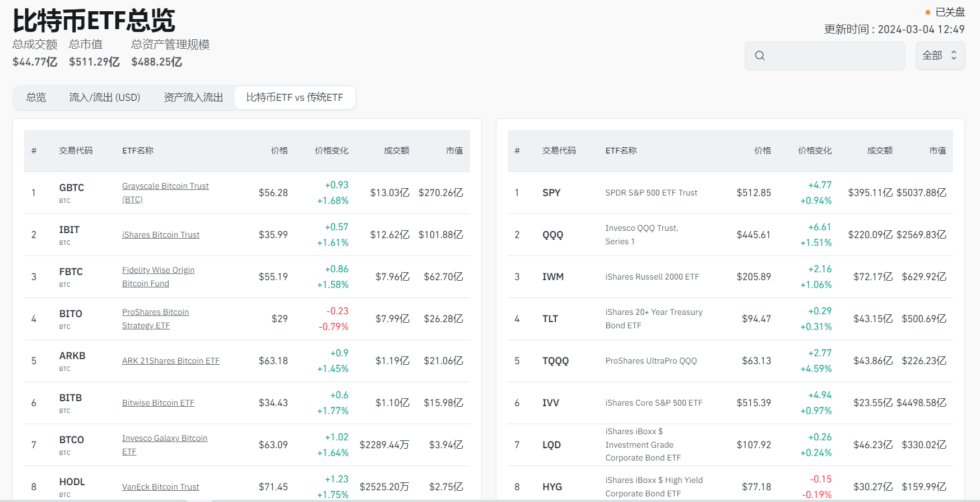Click the BITO ticker symbol

click(x=71, y=314)
